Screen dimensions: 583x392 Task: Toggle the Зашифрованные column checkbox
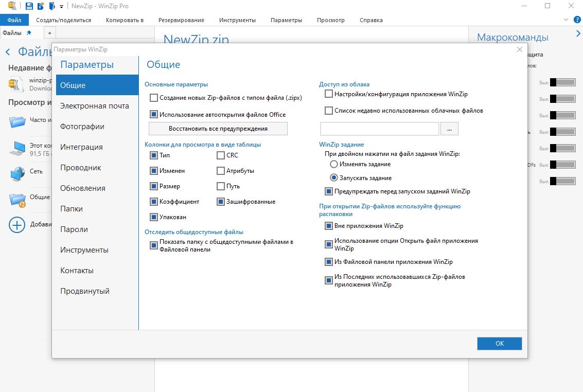tap(220, 202)
